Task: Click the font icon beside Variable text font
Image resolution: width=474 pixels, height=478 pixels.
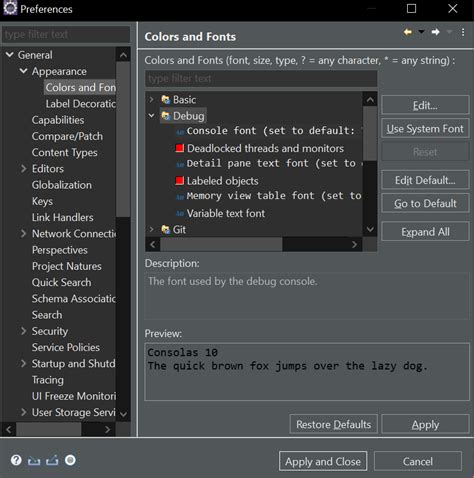Action: click(180, 213)
